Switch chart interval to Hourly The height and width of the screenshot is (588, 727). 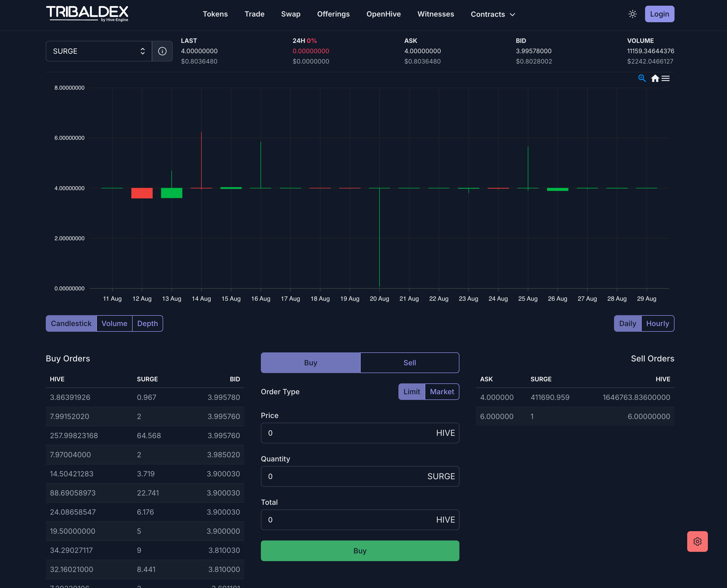pos(657,323)
